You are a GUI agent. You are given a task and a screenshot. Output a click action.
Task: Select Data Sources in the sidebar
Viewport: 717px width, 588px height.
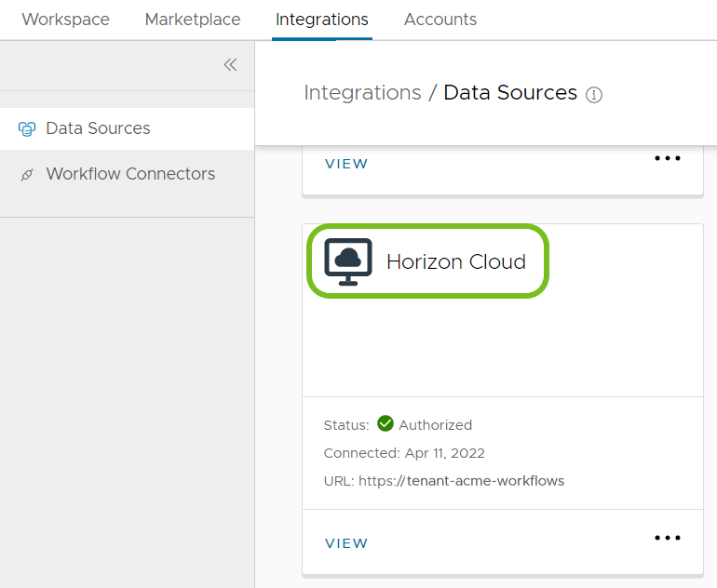click(x=128, y=128)
